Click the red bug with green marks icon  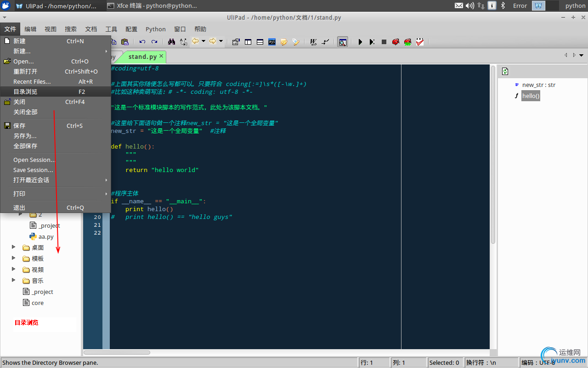click(407, 42)
